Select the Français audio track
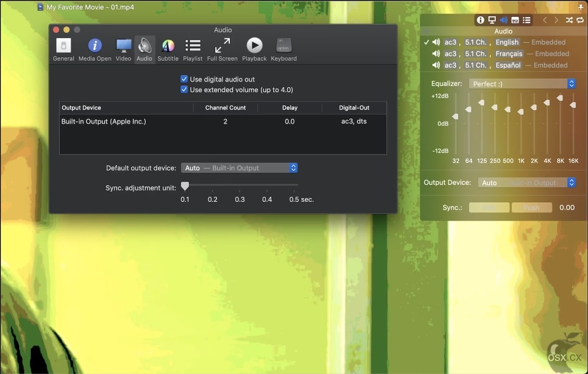 [504, 54]
